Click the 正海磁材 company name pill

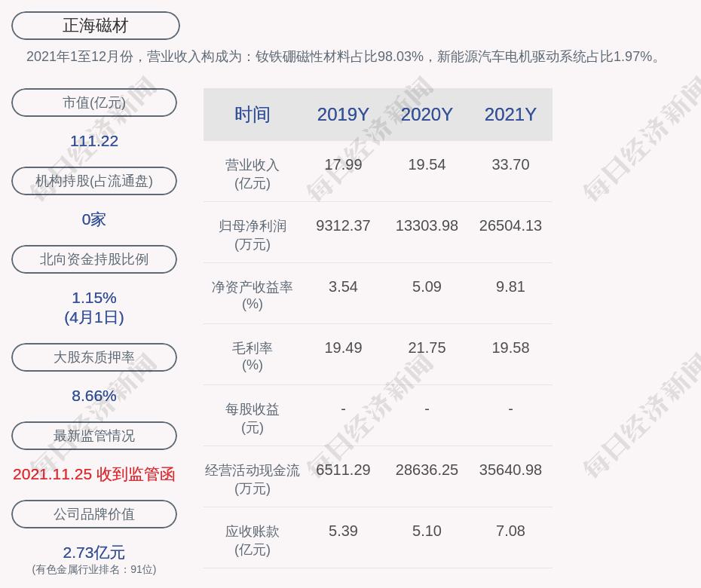(x=96, y=26)
